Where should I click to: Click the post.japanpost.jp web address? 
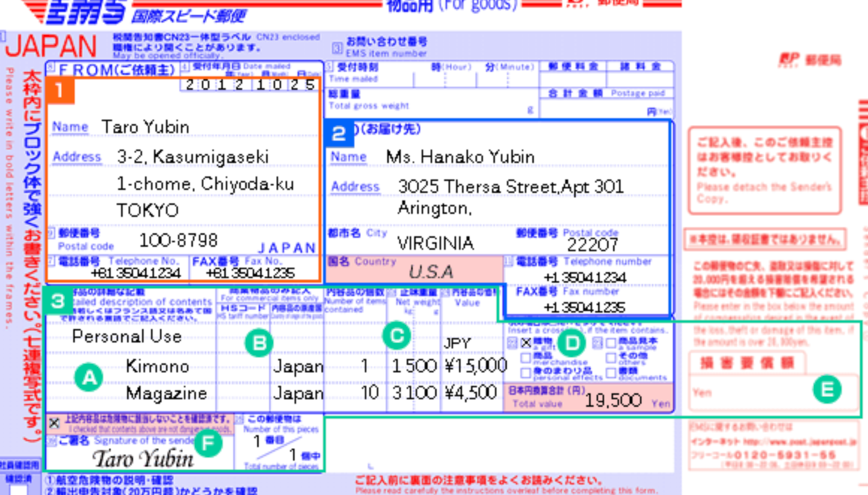(x=800, y=443)
